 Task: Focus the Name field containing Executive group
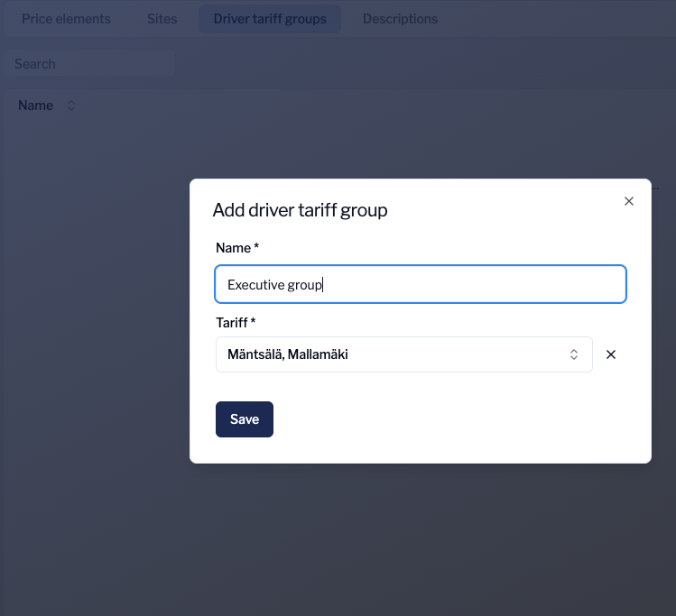[420, 284]
